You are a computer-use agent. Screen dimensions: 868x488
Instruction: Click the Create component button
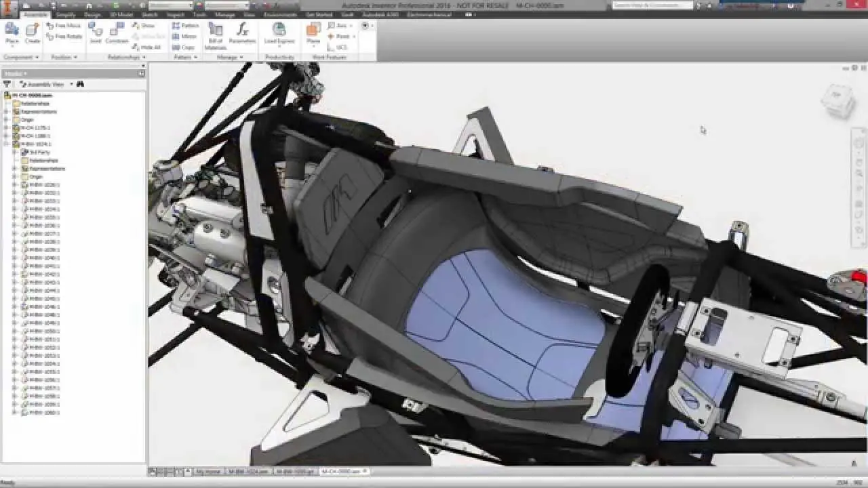coord(32,34)
